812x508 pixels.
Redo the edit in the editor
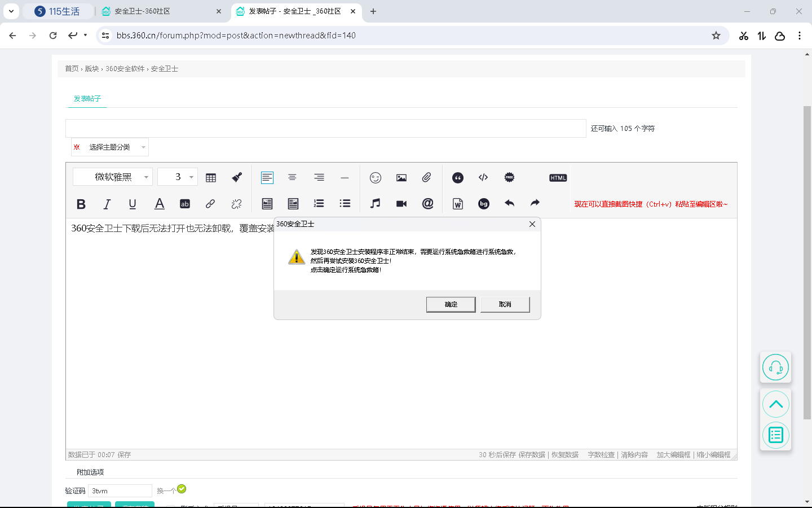[x=535, y=203]
